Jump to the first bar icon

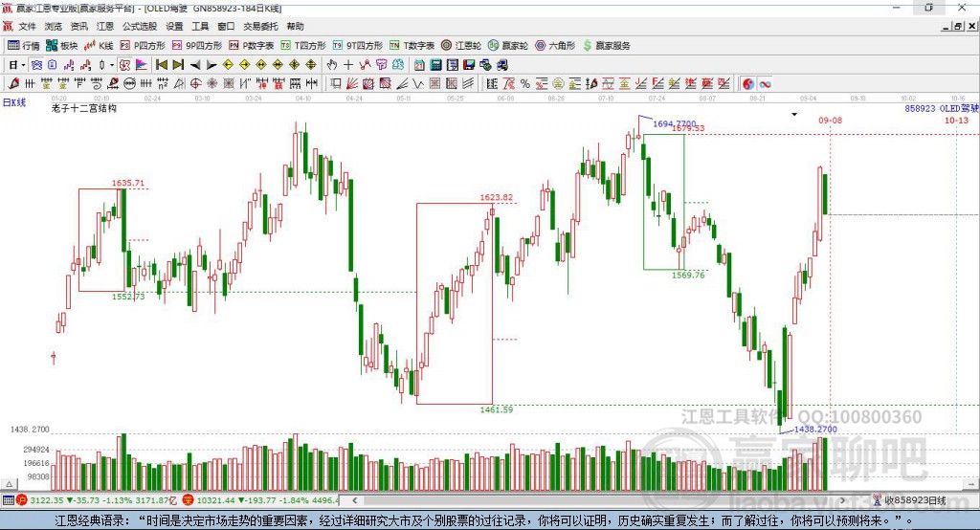click(161, 65)
